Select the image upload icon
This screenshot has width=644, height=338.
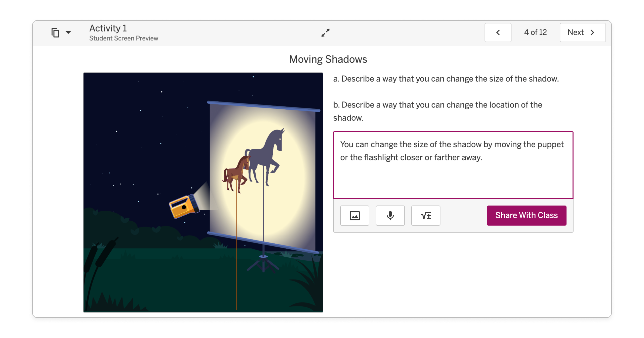pos(355,216)
